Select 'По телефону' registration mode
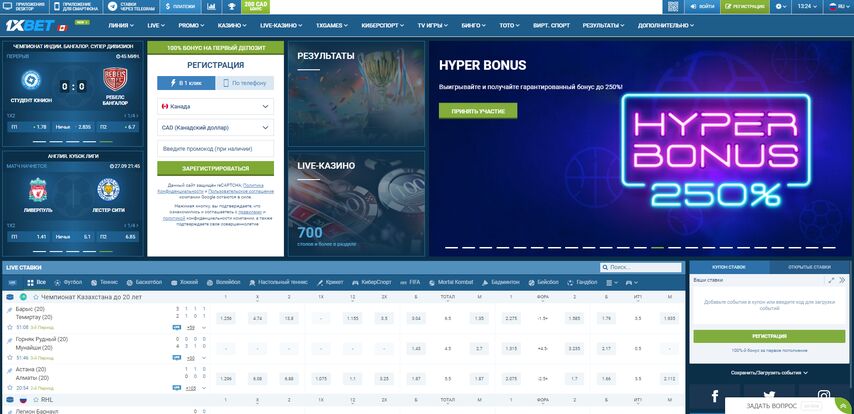 click(x=245, y=83)
